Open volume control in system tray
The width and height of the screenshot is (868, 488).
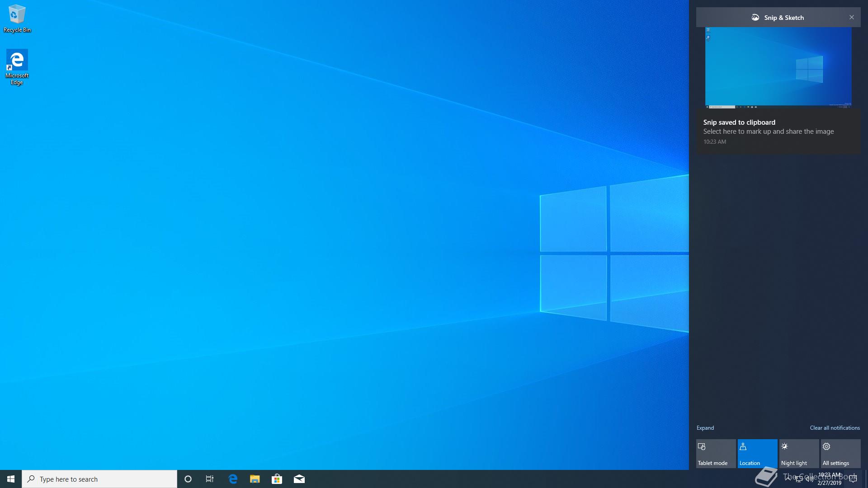pos(810,479)
